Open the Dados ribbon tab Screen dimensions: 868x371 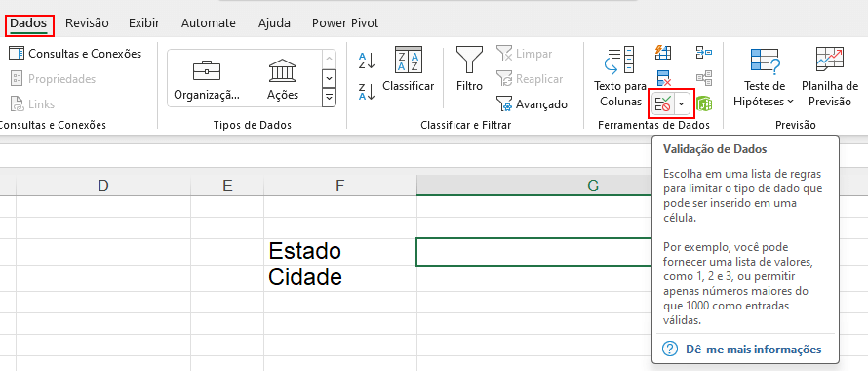coord(29,23)
